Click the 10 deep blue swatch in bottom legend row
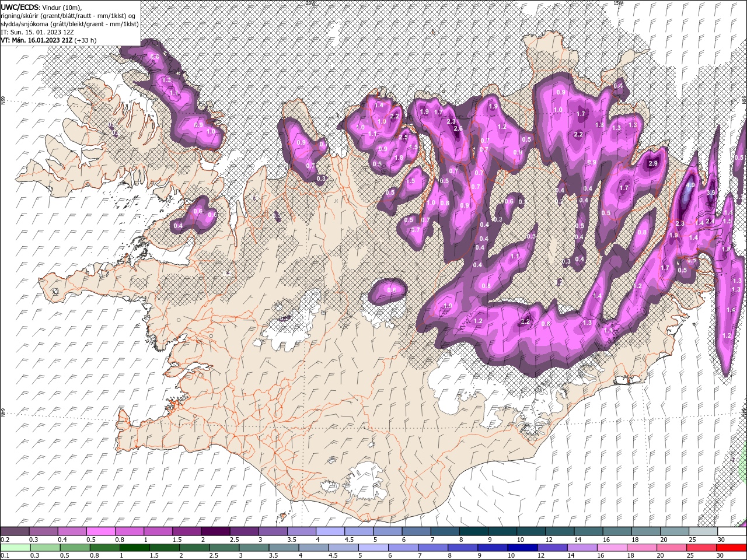Viewport: 747px width, 560px height. [x=522, y=548]
